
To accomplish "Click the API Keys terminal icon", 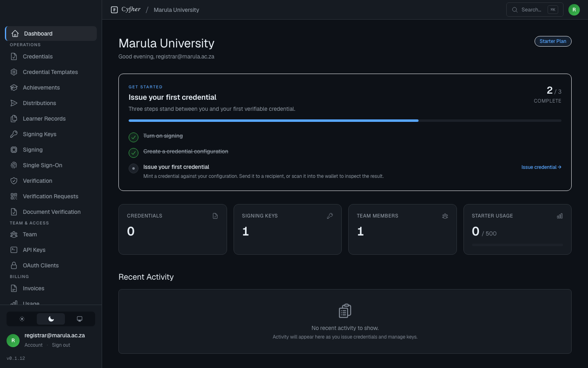I will click(14, 250).
